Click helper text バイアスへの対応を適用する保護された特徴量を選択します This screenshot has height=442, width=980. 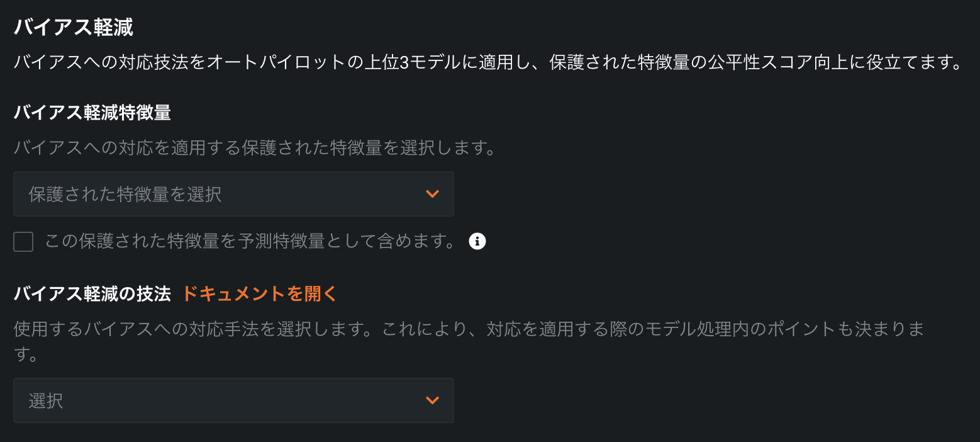click(x=255, y=148)
